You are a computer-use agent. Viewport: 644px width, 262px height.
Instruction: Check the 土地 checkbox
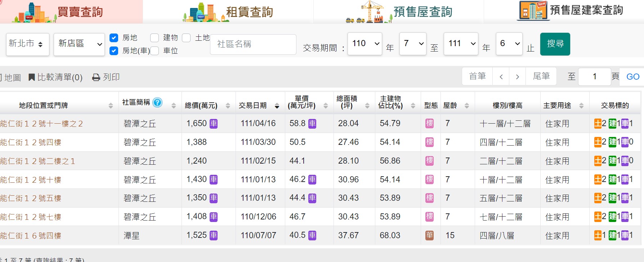pyautogui.click(x=186, y=38)
